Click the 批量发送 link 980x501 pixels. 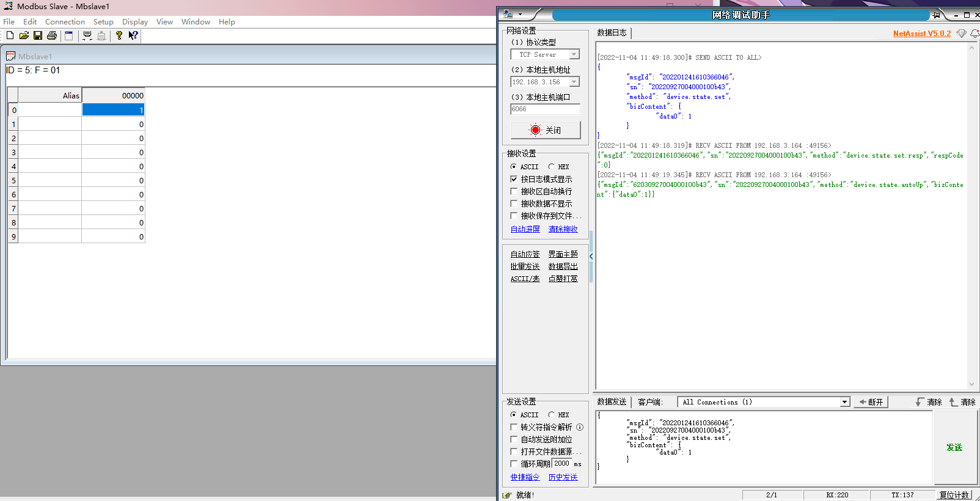pos(525,266)
